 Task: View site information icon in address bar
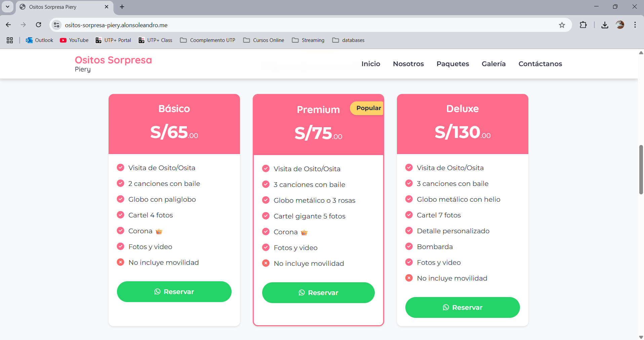[x=57, y=25]
